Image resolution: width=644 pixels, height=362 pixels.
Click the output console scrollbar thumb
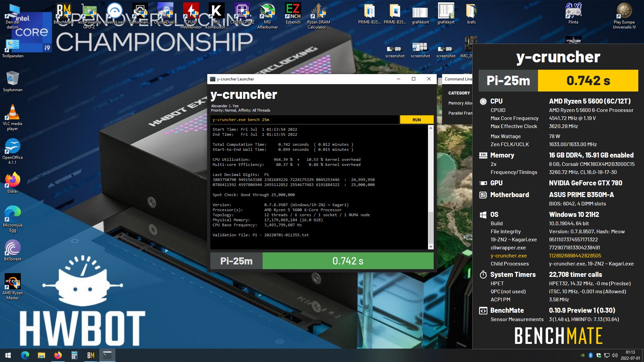(x=431, y=228)
